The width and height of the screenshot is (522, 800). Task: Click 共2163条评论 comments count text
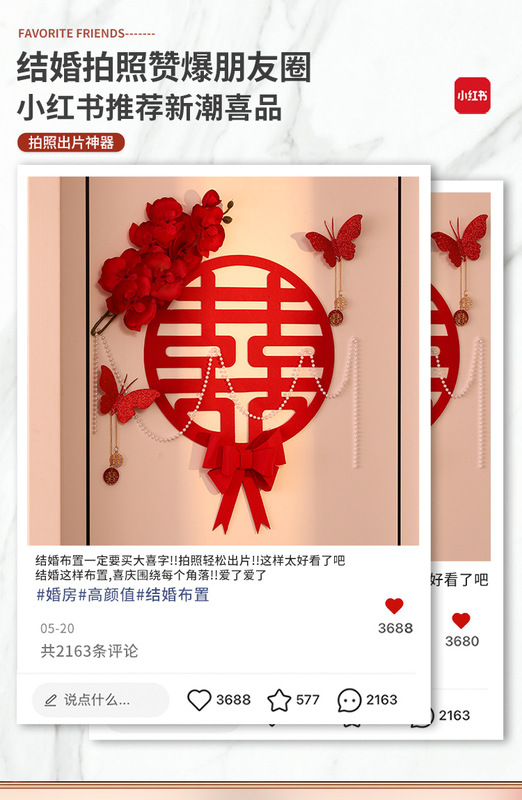click(89, 651)
